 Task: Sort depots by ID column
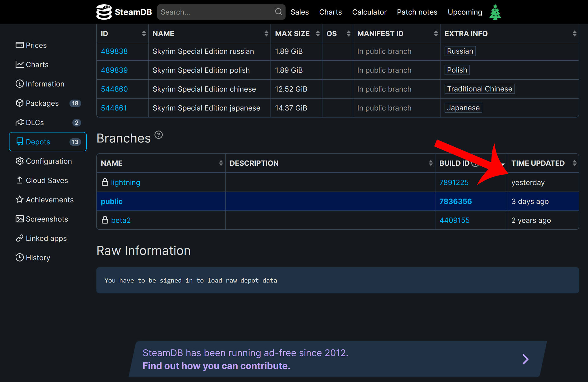[x=144, y=34]
